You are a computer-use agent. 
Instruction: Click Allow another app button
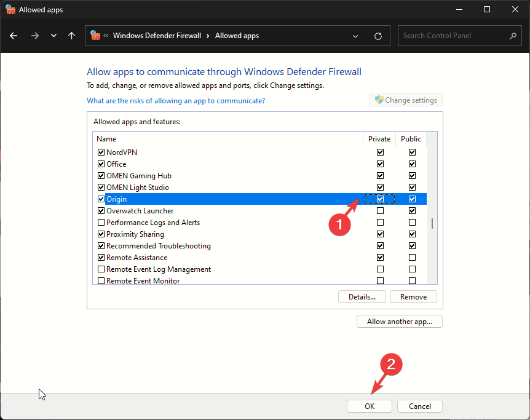pyautogui.click(x=400, y=322)
